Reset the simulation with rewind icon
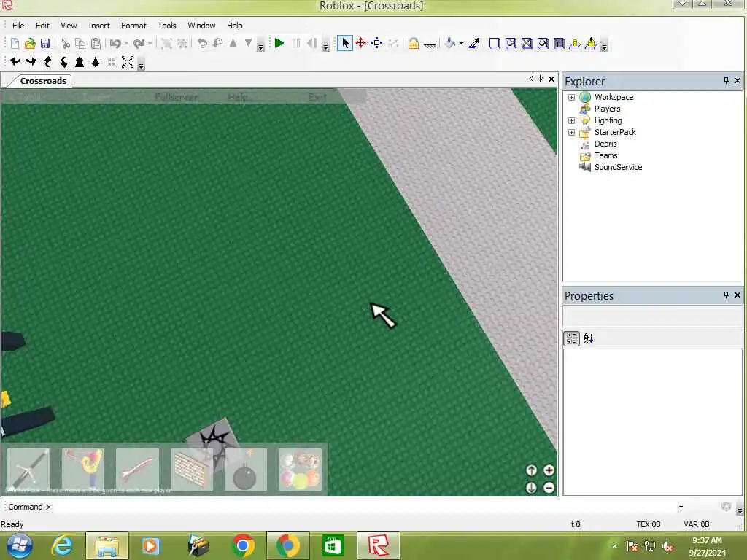Image resolution: width=747 pixels, height=560 pixels. point(311,43)
